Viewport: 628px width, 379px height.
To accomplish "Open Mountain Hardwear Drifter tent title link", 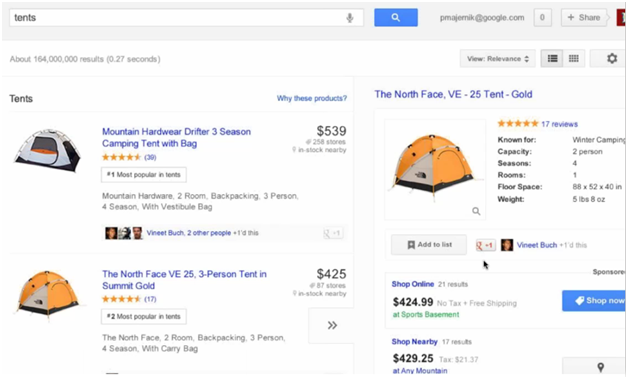I will (176, 137).
